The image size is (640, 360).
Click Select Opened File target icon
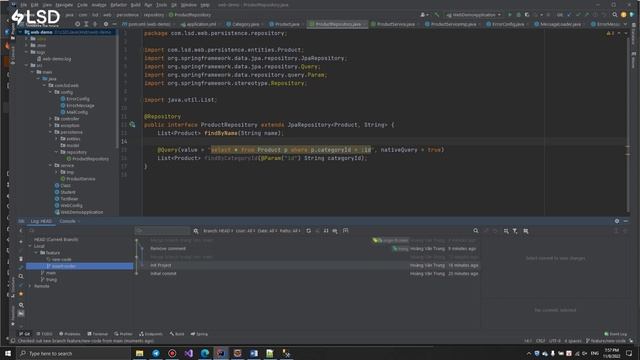77,24
